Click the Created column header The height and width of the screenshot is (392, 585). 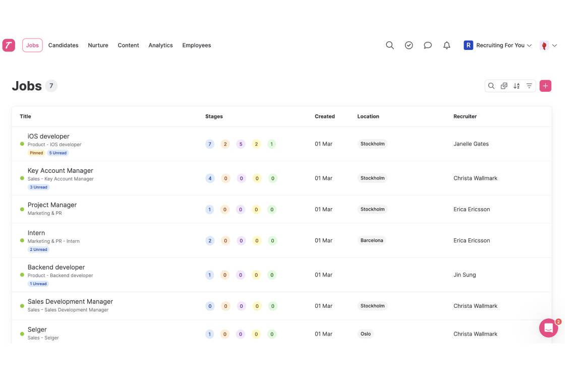coord(325,116)
